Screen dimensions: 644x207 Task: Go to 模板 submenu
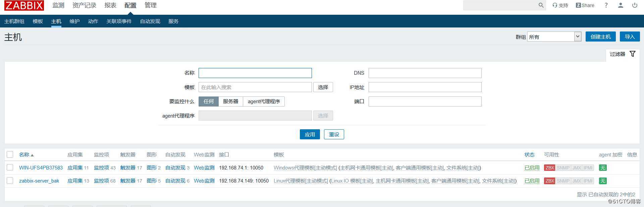pyautogui.click(x=38, y=21)
